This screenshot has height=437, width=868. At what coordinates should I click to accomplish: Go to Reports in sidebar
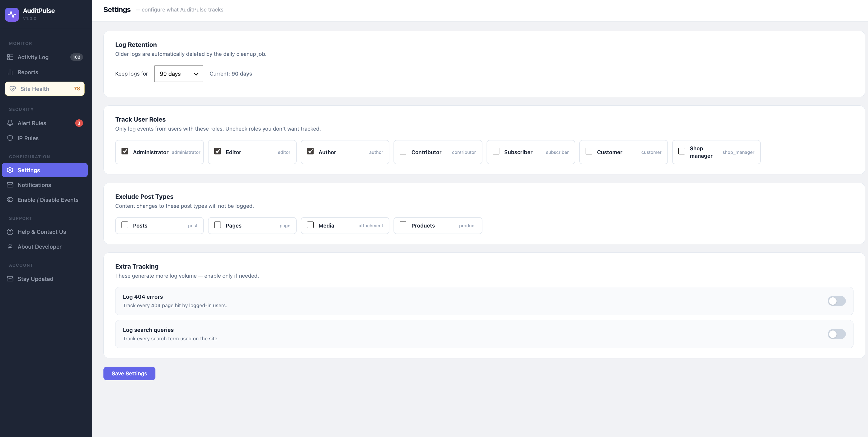click(45, 72)
